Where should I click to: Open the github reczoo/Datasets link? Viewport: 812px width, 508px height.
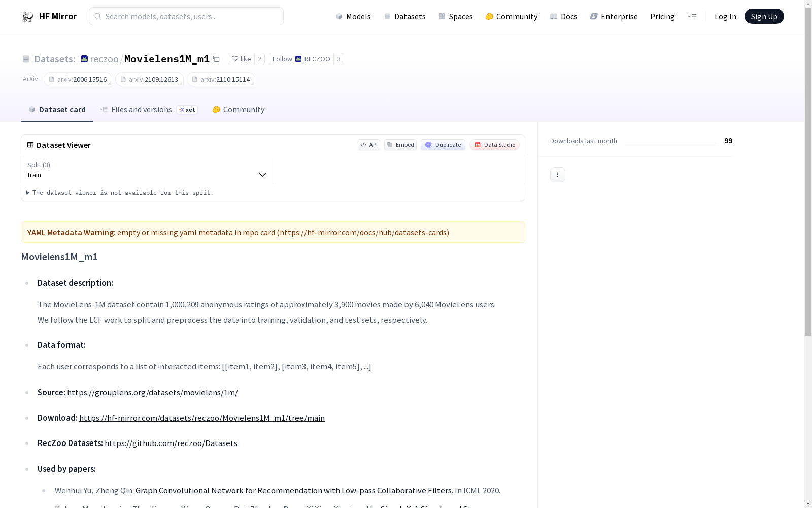tap(171, 443)
